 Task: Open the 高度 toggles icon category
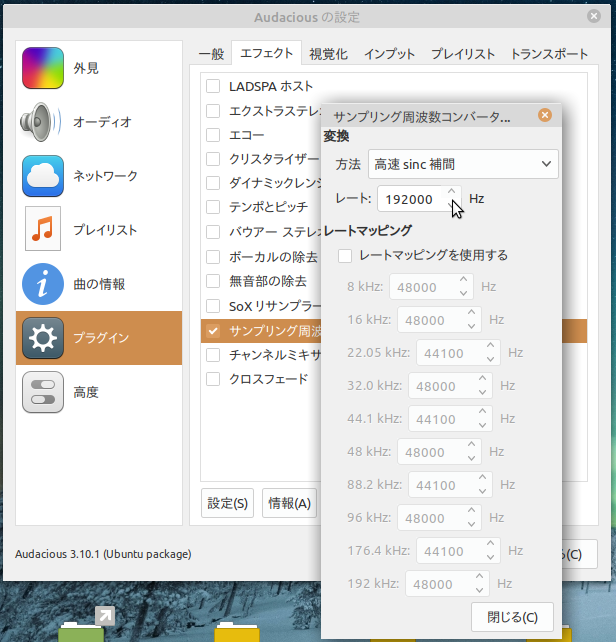click(43, 392)
